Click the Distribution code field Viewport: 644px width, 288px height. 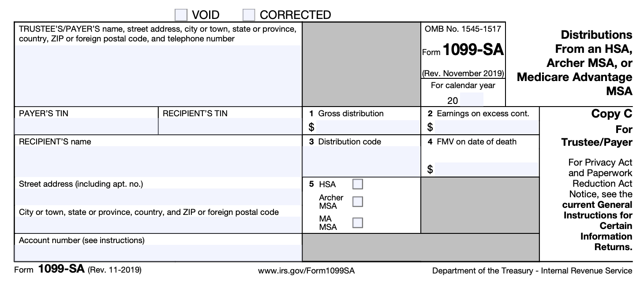click(361, 161)
